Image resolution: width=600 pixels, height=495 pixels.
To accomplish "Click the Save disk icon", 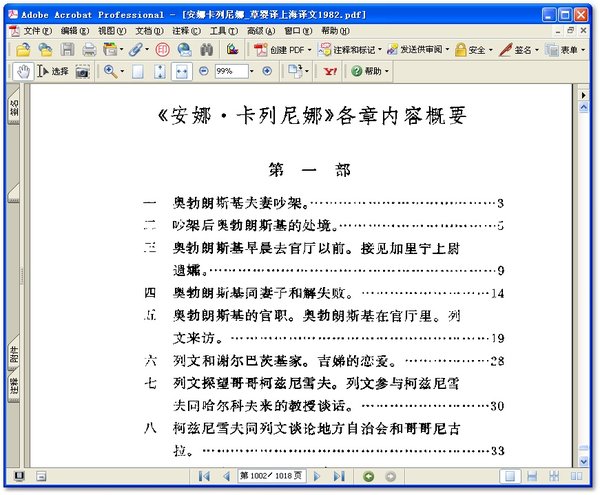I will (68, 50).
